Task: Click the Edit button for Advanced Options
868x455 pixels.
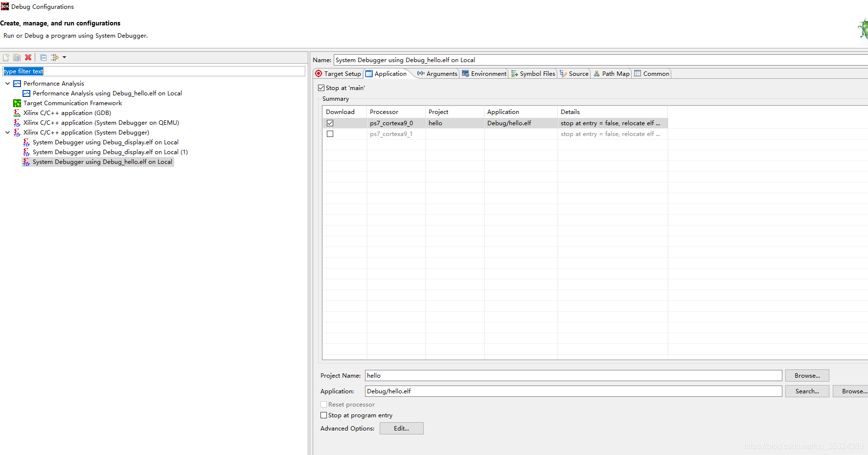Action: point(401,428)
